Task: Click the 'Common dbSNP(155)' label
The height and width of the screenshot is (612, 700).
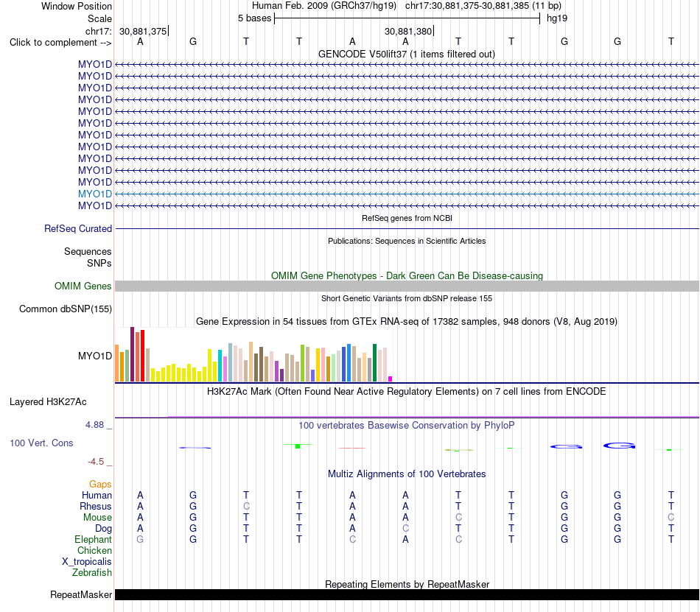Action: (65, 309)
